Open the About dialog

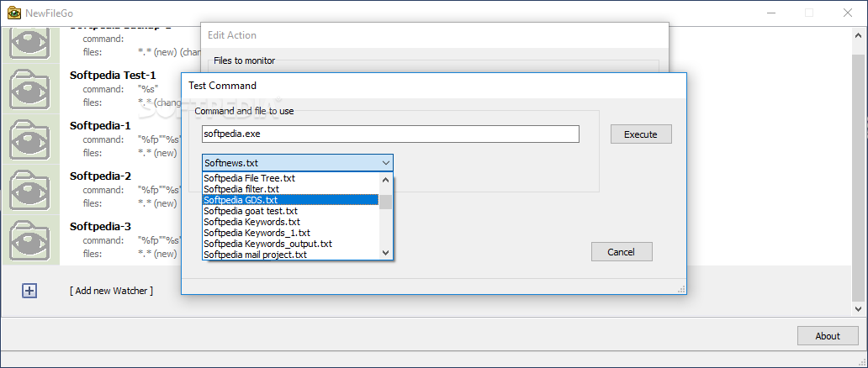[x=828, y=336]
